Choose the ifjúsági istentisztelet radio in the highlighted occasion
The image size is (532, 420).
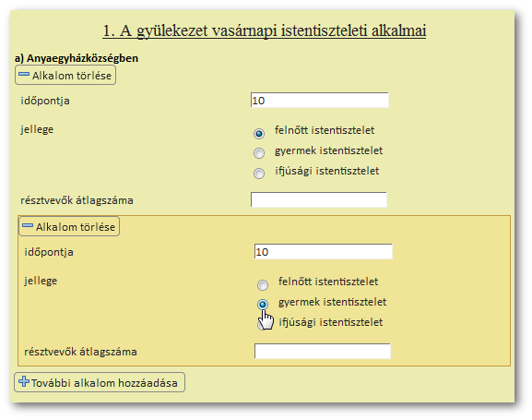pos(261,325)
